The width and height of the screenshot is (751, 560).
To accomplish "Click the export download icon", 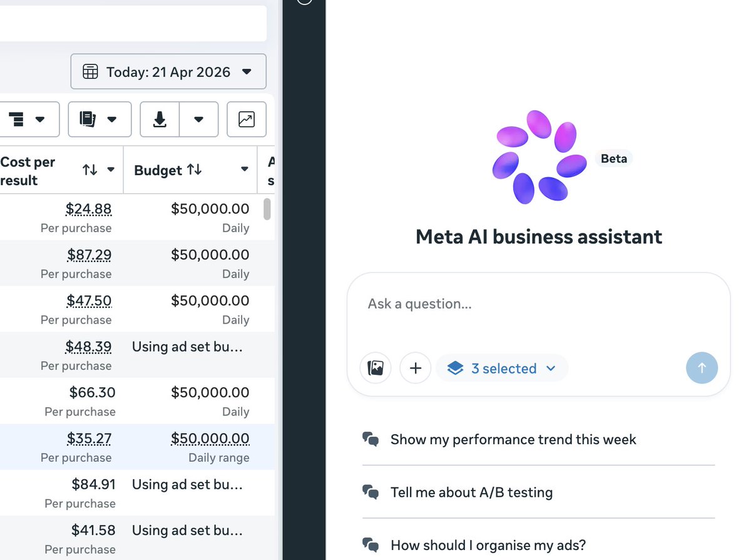I will pos(160,119).
